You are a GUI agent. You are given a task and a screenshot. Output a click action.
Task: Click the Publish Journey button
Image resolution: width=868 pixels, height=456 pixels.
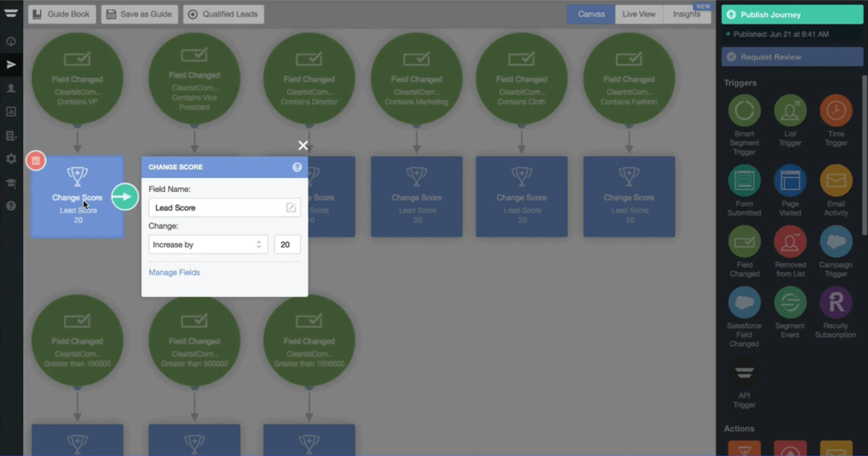point(793,15)
